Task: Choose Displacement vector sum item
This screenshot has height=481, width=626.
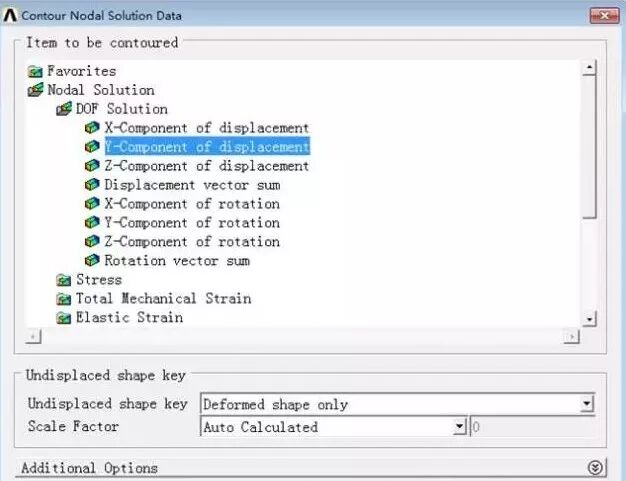Action: click(192, 185)
